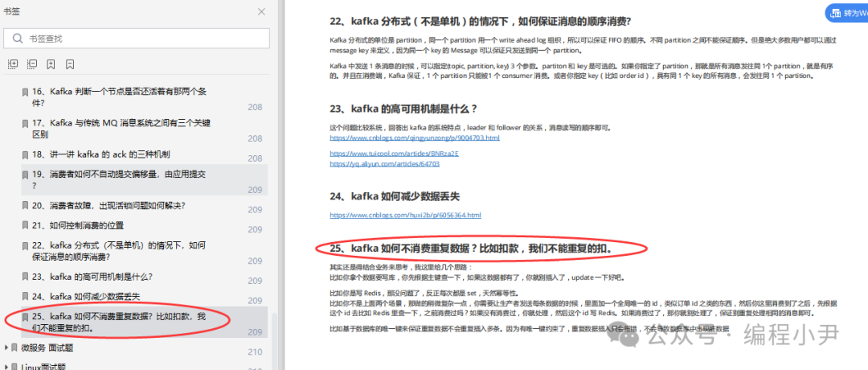
Task: Expand the 微服务 面试题 bookmark group
Action: coord(6,347)
